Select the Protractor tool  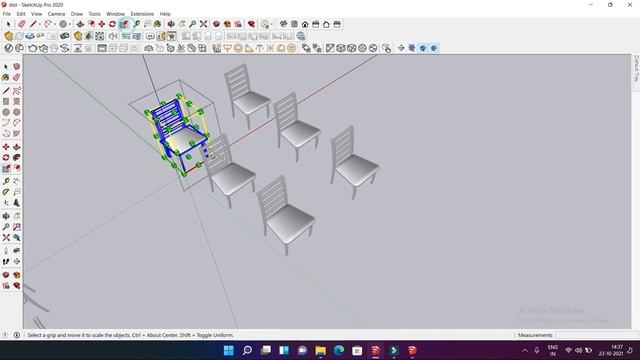[x=6, y=192]
